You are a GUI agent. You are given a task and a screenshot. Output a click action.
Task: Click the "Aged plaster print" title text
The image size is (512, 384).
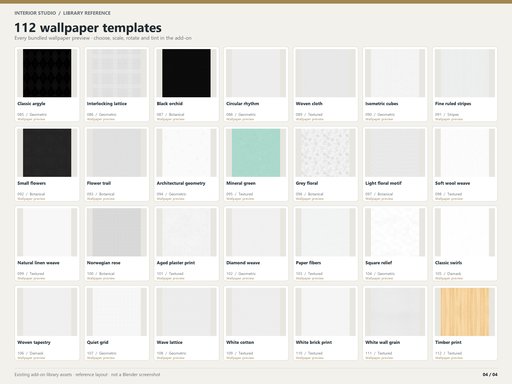pos(176,263)
